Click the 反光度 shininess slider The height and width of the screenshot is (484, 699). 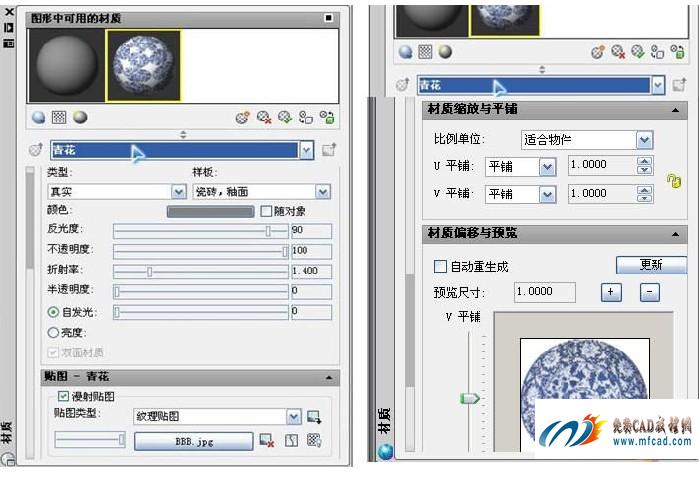pyautogui.click(x=200, y=231)
